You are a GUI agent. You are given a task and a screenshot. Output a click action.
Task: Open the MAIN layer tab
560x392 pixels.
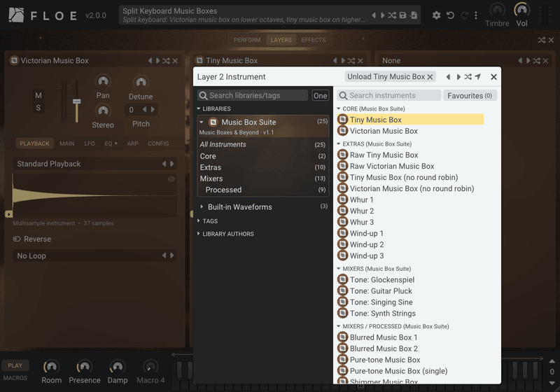tap(66, 143)
